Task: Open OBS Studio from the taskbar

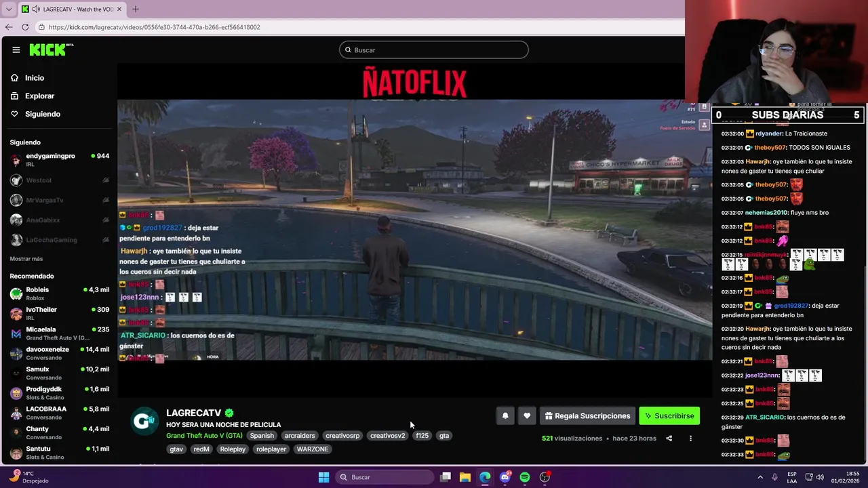Action: point(545,477)
